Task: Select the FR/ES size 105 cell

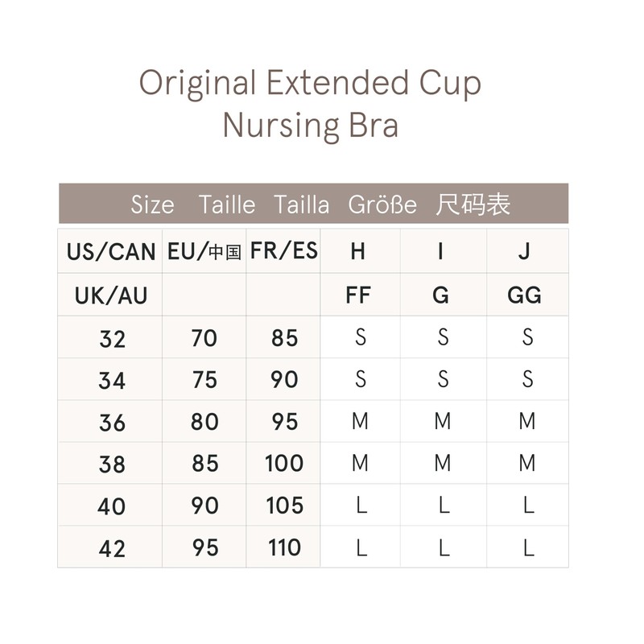Action: tap(284, 506)
